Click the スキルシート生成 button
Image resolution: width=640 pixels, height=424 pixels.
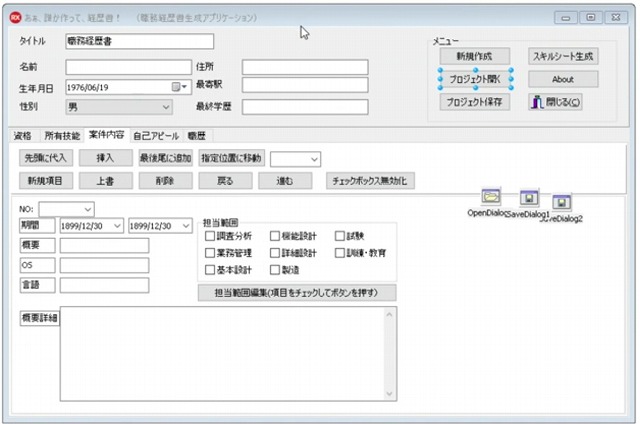pyautogui.click(x=563, y=56)
